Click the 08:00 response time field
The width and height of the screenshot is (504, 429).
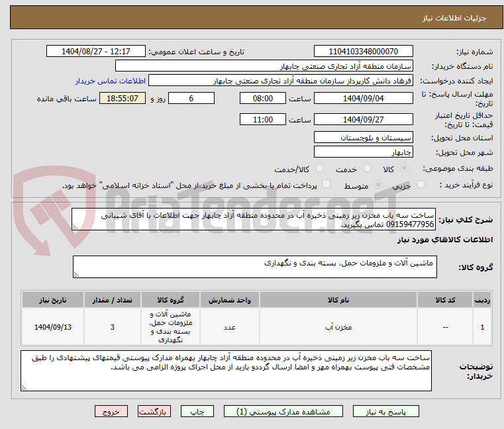[262, 99]
